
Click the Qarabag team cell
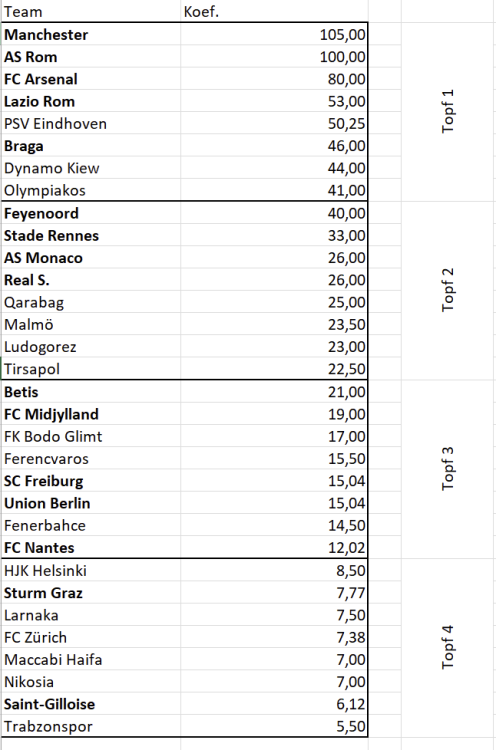coord(91,302)
